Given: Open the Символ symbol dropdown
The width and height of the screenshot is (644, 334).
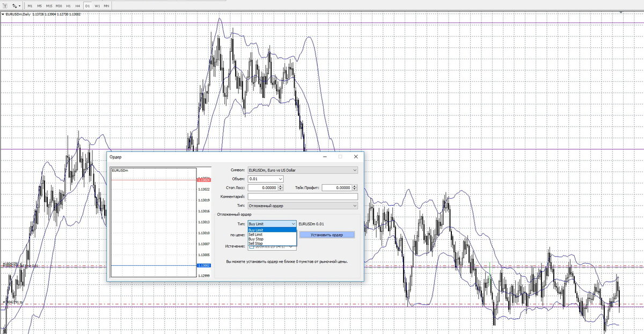Looking at the screenshot, I should pyautogui.click(x=354, y=170).
